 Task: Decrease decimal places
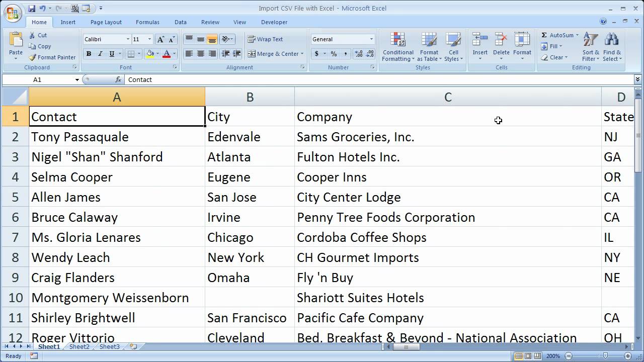(371, 54)
